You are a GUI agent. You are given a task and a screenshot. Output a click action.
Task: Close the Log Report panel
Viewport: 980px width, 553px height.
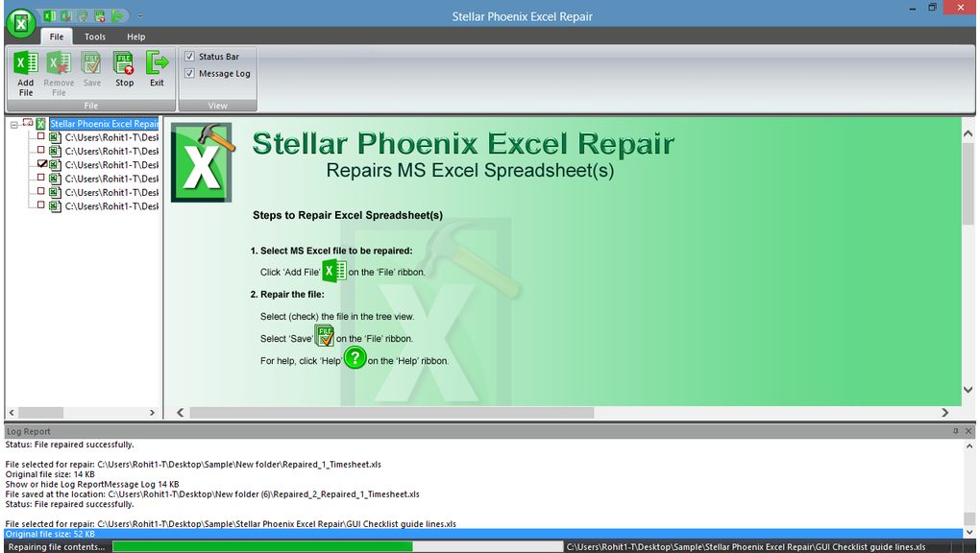point(968,431)
